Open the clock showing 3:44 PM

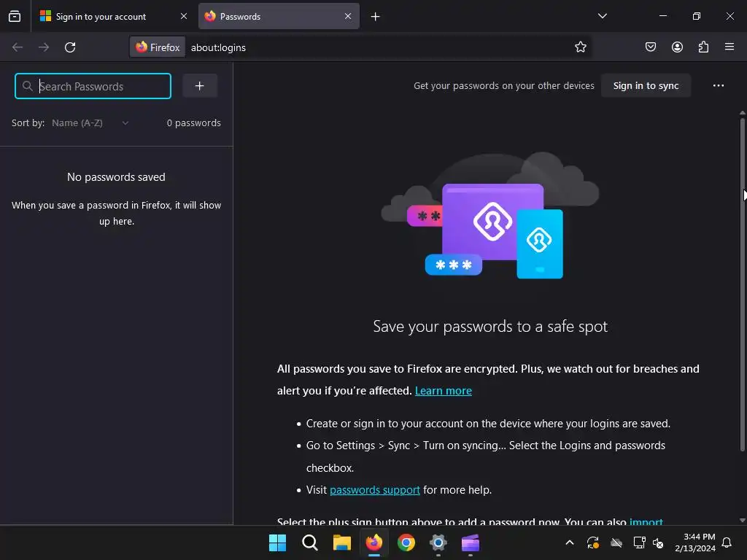[x=695, y=542]
